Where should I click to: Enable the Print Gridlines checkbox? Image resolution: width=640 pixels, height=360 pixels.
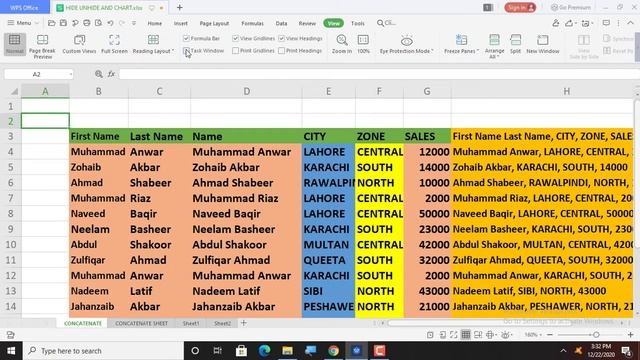point(236,51)
